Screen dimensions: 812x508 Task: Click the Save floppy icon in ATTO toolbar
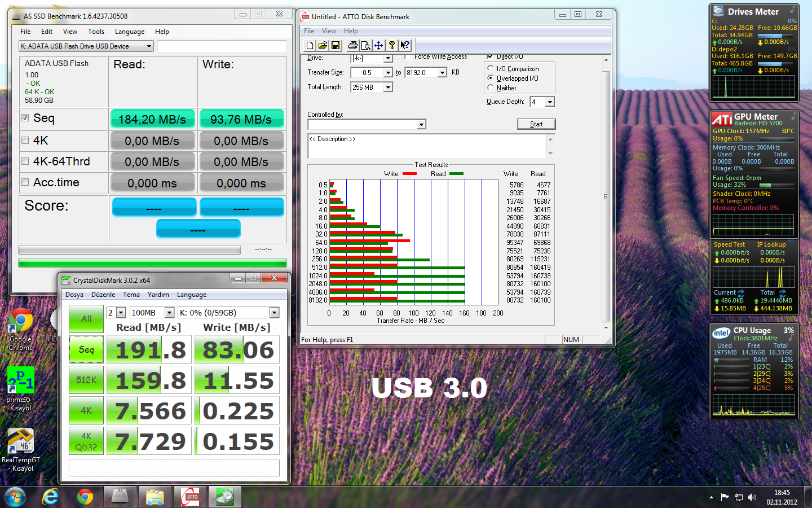click(x=336, y=46)
